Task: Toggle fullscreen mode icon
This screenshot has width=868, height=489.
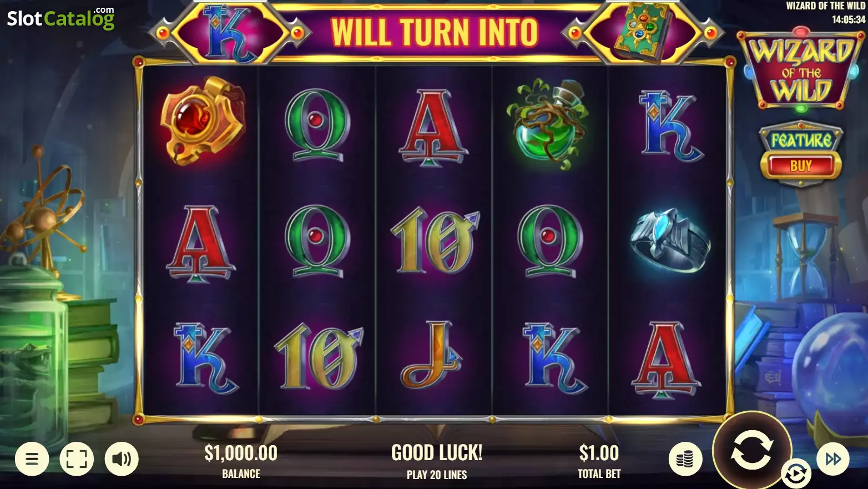Action: point(77,459)
